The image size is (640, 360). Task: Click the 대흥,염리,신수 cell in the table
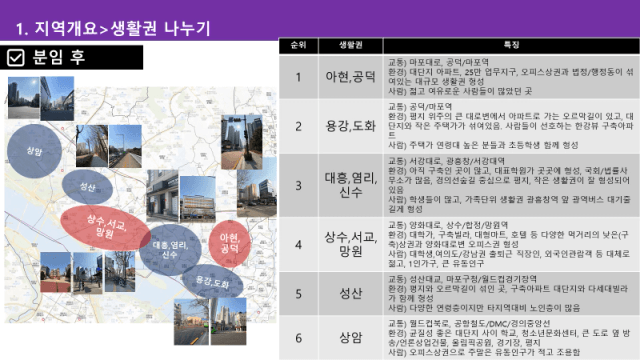coord(351,185)
